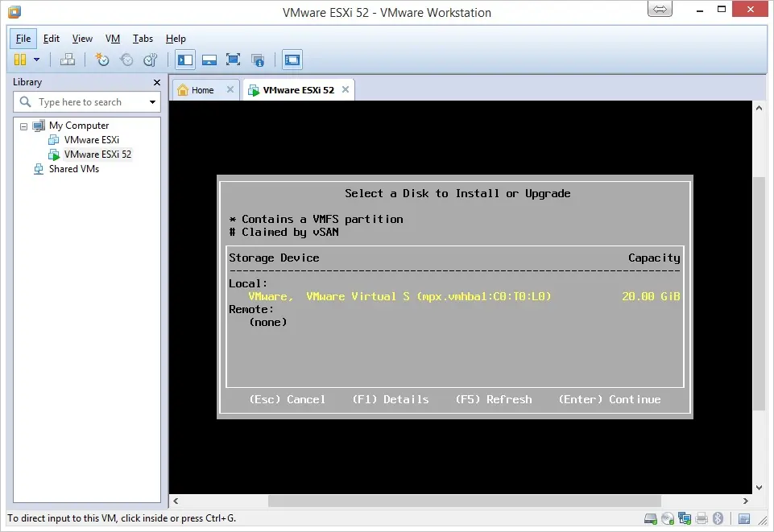This screenshot has width=774, height=532.
Task: Enter full screen mode icon
Action: pos(233,60)
